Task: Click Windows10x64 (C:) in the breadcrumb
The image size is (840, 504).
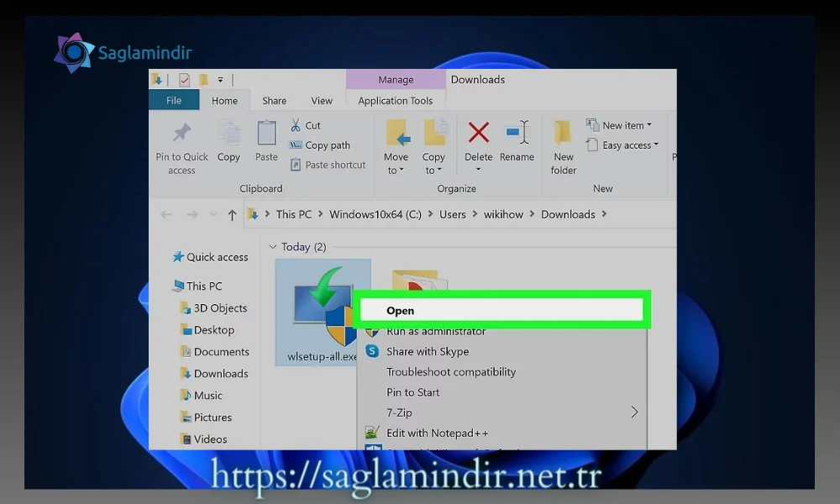Action: 375,214
